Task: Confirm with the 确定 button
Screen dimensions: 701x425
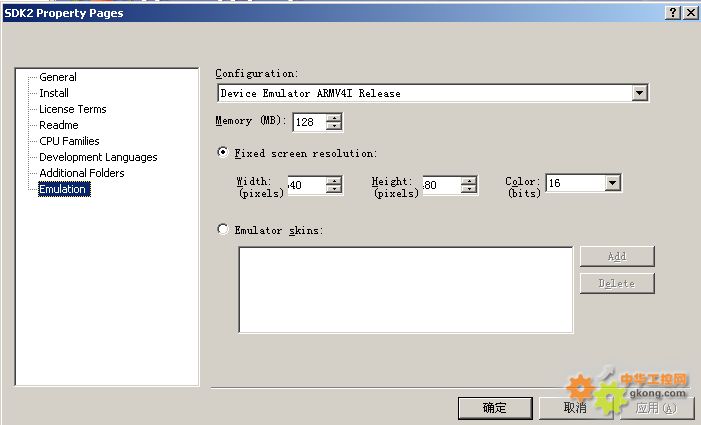Action: pos(495,408)
